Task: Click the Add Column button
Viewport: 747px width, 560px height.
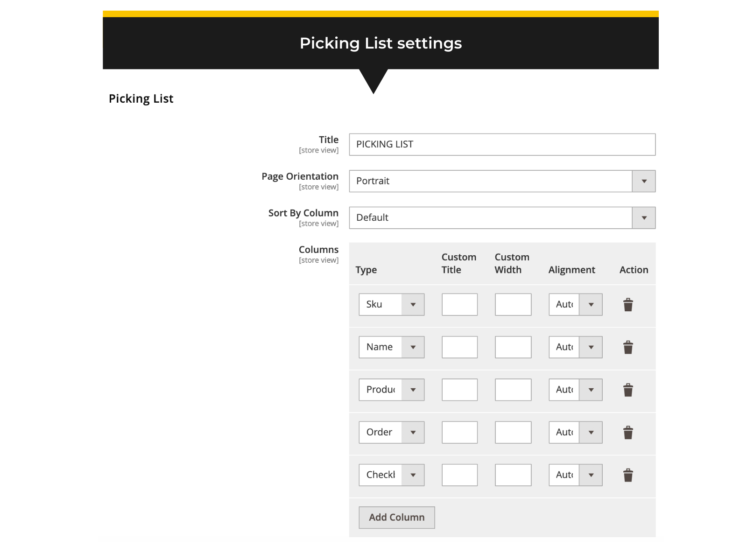Action: point(396,517)
